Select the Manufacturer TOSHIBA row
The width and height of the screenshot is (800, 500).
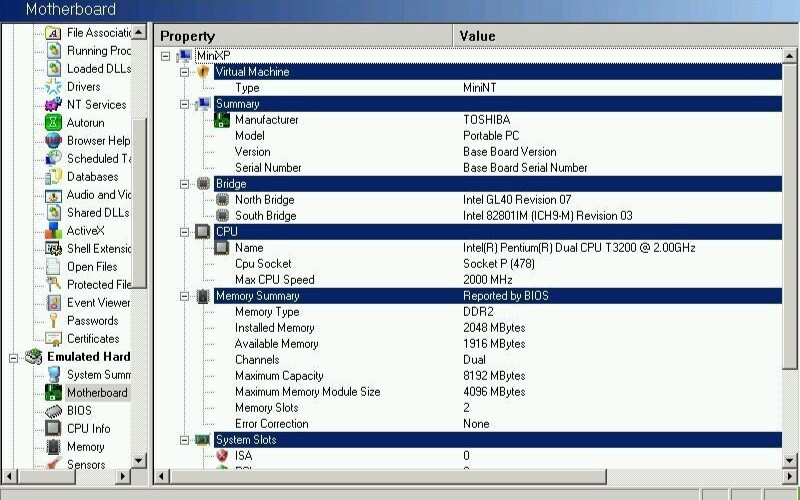point(497,120)
